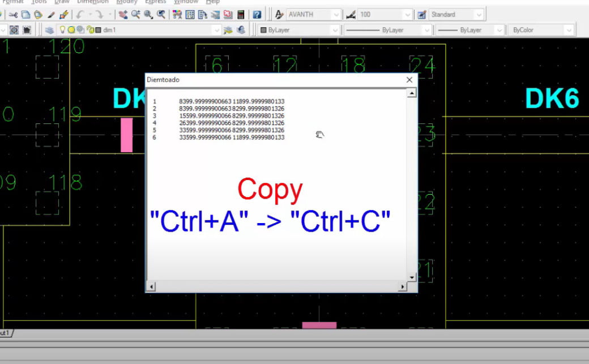Expand the dimension style 100 dropdown
This screenshot has width=589, height=364.
[x=408, y=15]
